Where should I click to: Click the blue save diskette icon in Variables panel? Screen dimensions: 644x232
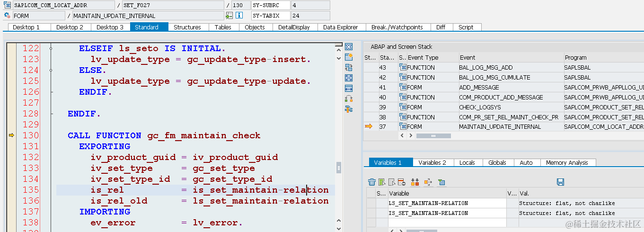tap(560, 182)
